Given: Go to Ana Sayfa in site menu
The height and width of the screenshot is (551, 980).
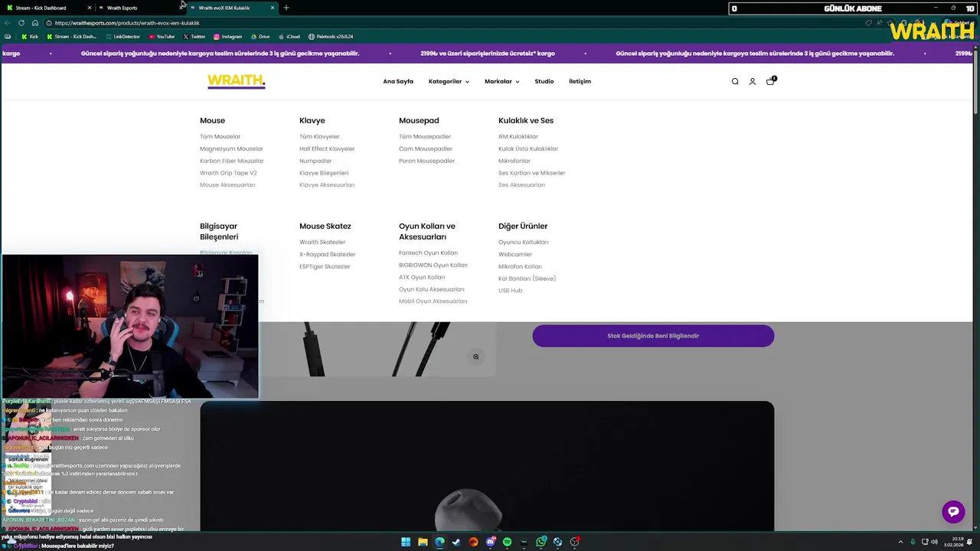Looking at the screenshot, I should [x=398, y=81].
